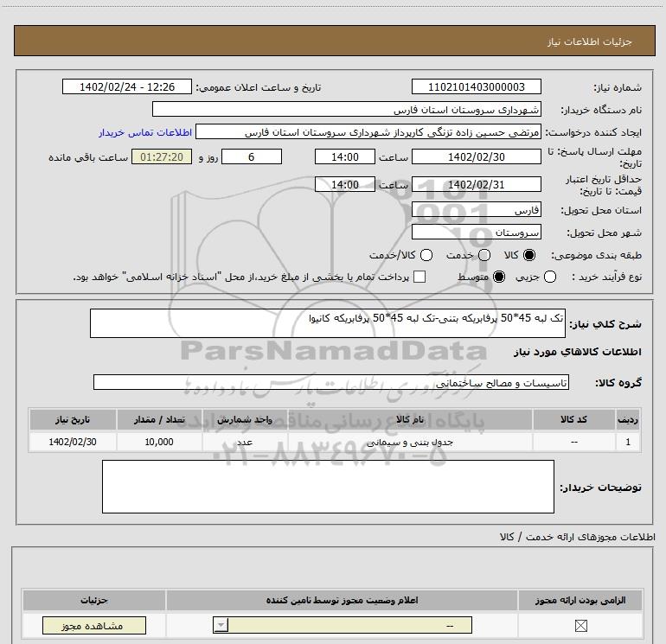666x644 pixels.
Task: Click the announcement date field 1402/02/24 - 12:26
Action: tap(127, 86)
